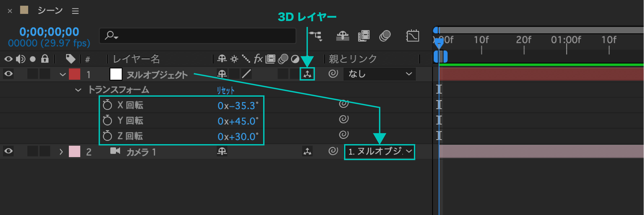Click the pick whip for ヌルオブジェクト parent
644x215 pixels.
pyautogui.click(x=333, y=74)
